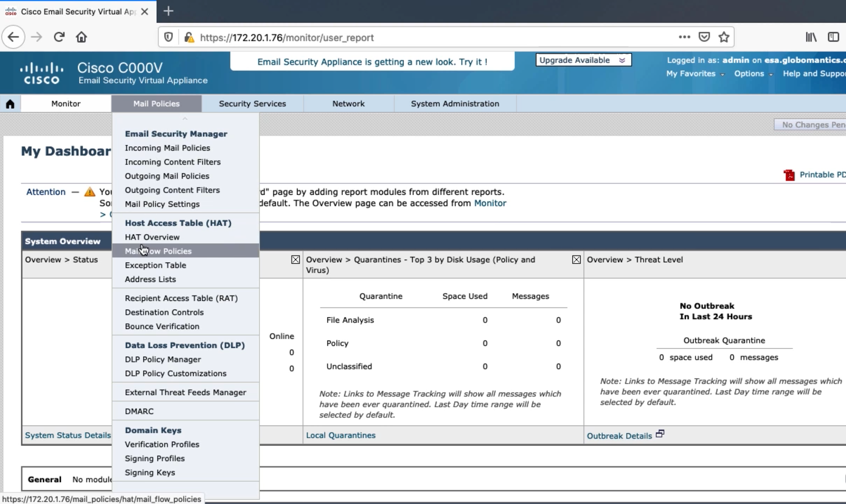The height and width of the screenshot is (504, 846).
Task: Click the No Changes Pending button
Action: click(x=810, y=125)
